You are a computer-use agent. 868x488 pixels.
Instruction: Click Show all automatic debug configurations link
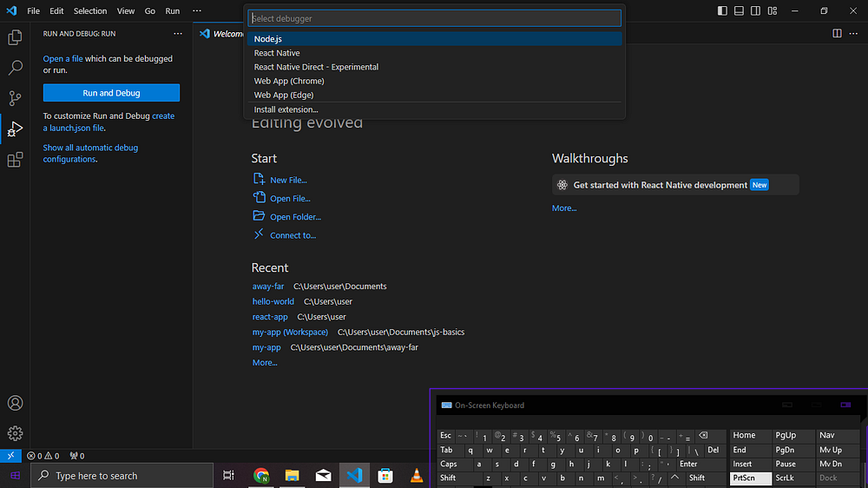(x=90, y=154)
